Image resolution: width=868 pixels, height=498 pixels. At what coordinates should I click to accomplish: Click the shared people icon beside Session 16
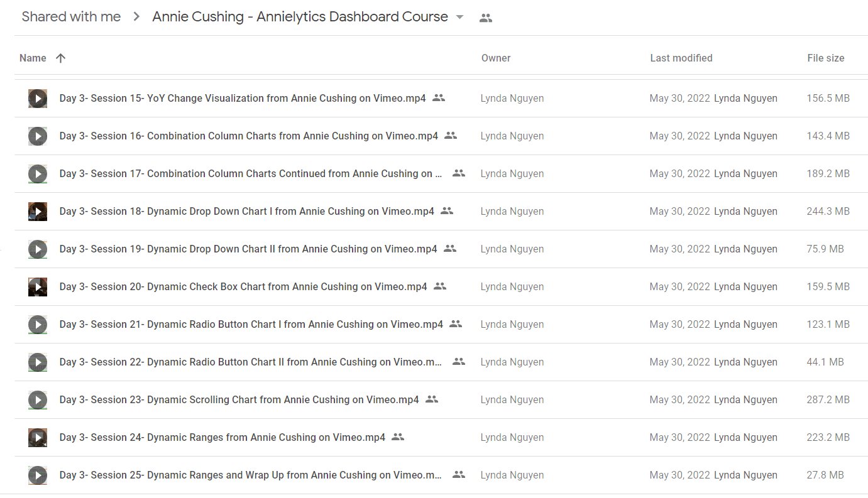(x=451, y=136)
